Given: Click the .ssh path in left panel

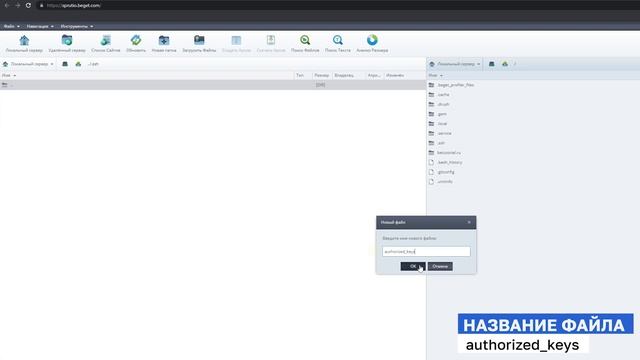Looking at the screenshot, I should tap(93, 64).
